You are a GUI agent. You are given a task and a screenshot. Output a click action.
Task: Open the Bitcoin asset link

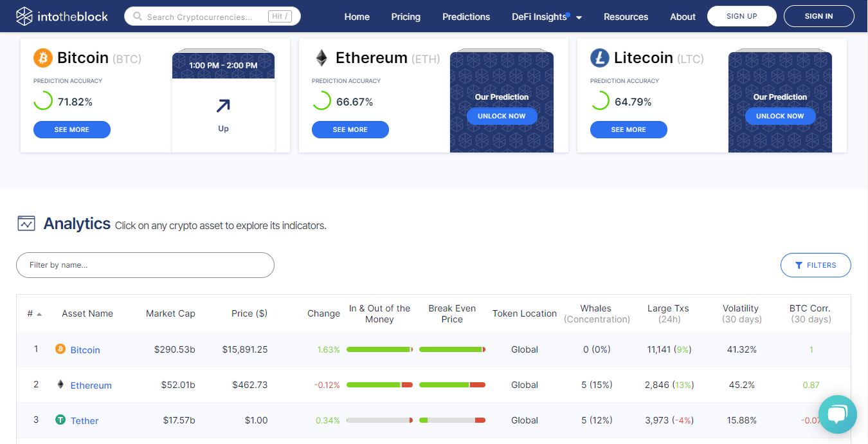click(86, 350)
